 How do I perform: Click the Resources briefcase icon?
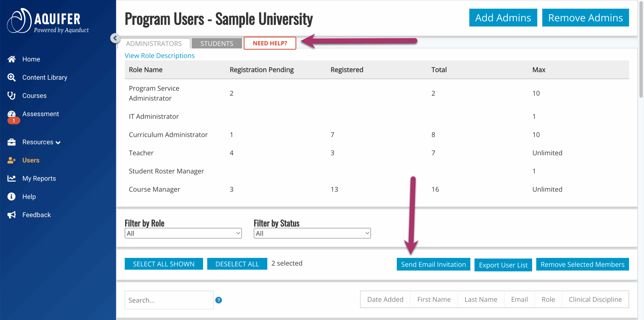11,142
